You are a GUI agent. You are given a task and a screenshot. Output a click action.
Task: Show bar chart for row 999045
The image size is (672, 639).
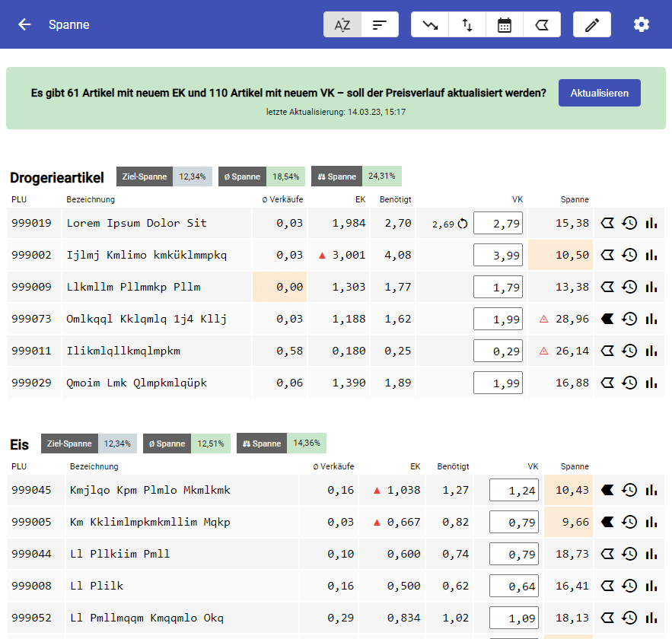pos(651,490)
